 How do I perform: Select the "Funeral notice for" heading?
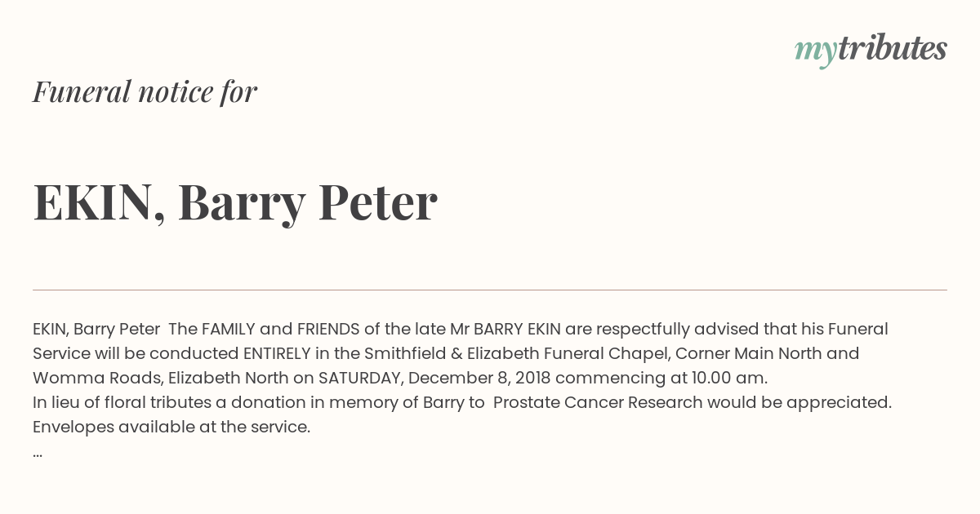[x=145, y=91]
